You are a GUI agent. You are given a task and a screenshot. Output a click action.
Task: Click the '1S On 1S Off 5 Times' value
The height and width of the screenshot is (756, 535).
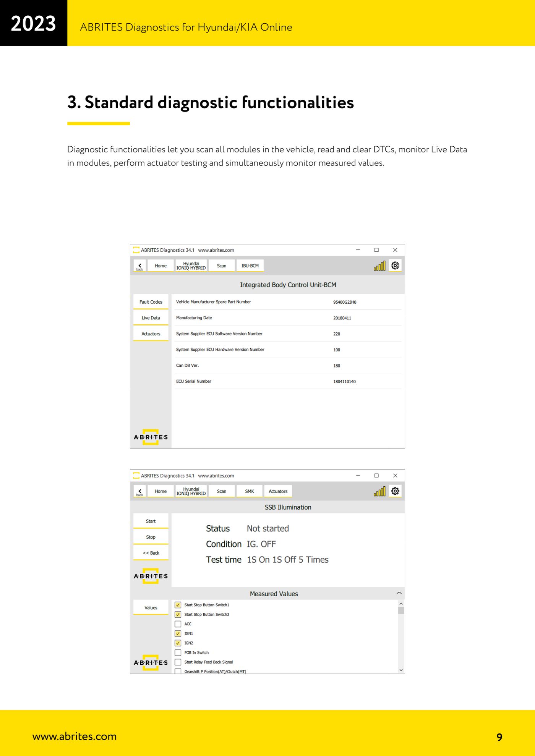click(288, 560)
